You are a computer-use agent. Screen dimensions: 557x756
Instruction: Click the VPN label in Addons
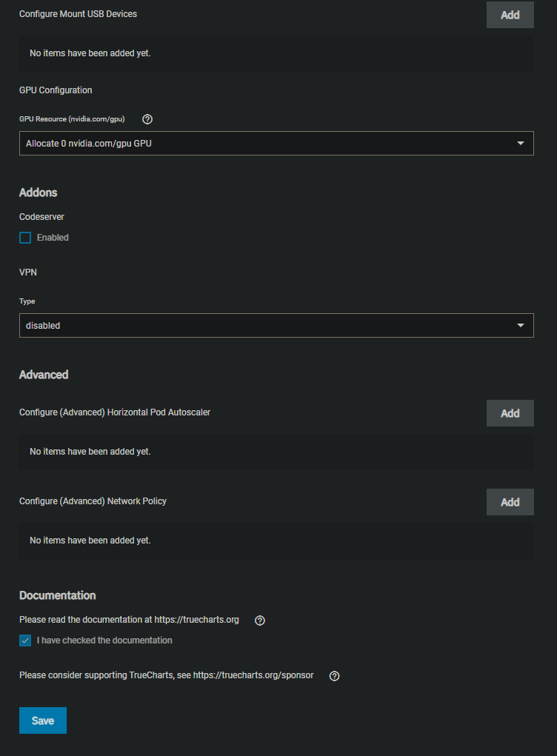point(27,272)
